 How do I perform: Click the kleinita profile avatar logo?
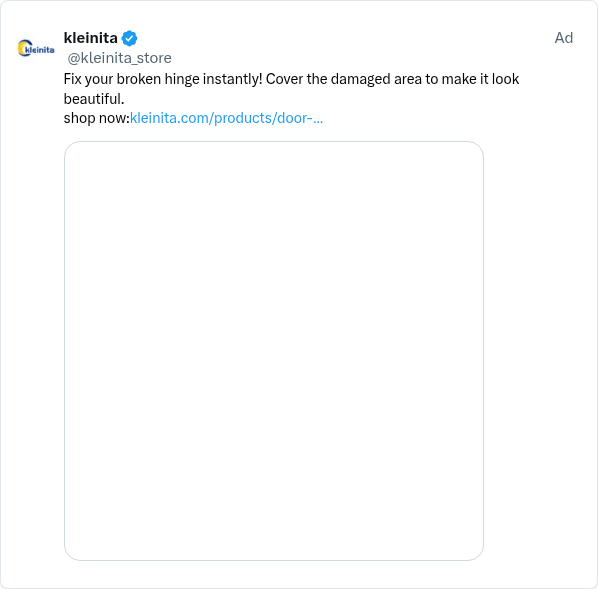(36, 48)
